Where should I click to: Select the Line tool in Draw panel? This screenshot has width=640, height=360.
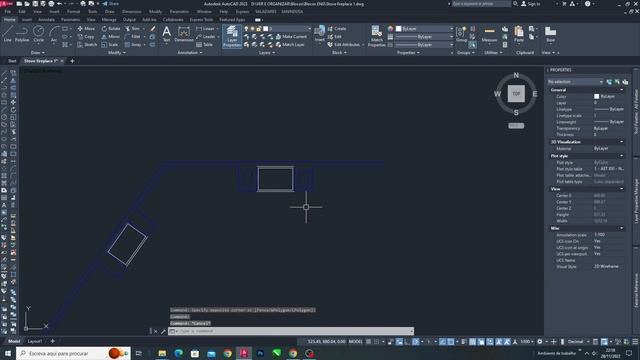point(8,33)
